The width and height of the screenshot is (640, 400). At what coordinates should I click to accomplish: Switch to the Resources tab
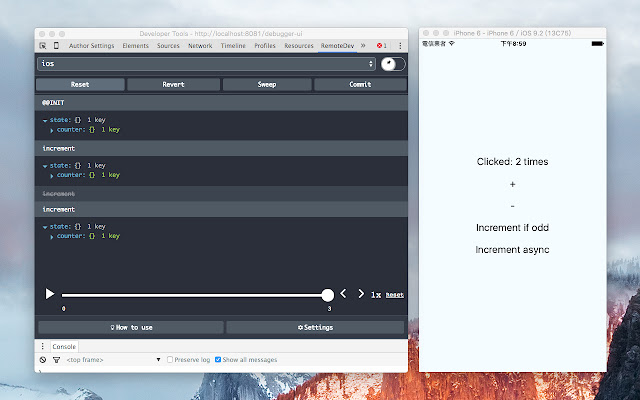[299, 46]
